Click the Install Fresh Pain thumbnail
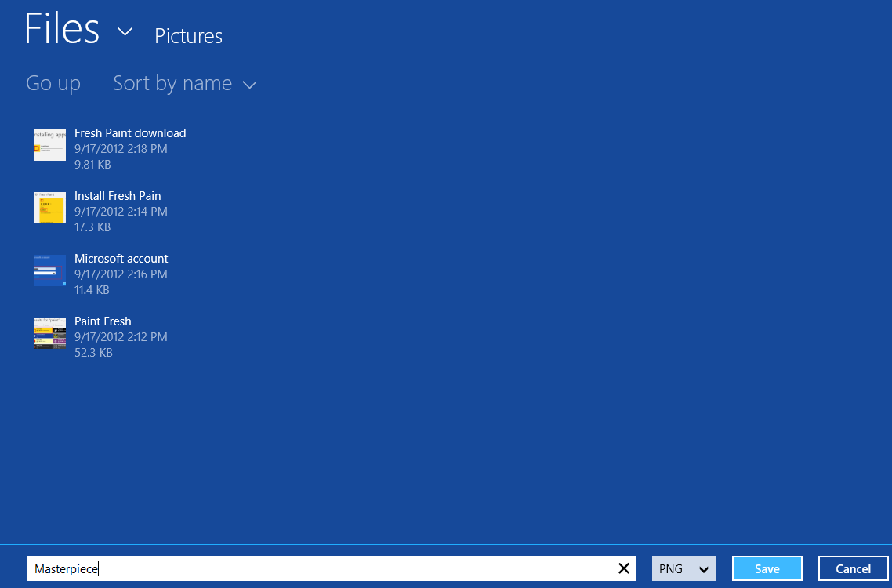 pos(49,208)
